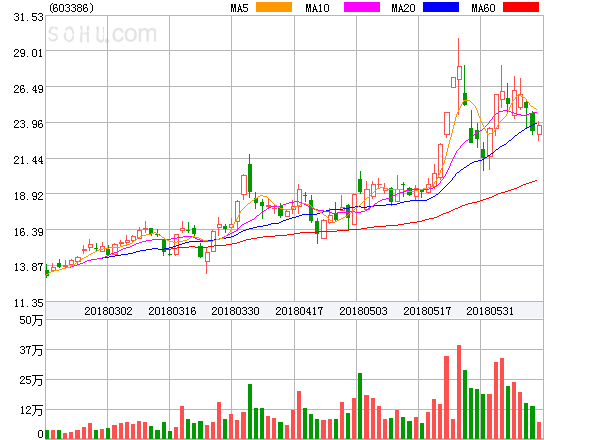Click the 11.35 price axis label
Screen dimensions: 600x440
[28, 303]
